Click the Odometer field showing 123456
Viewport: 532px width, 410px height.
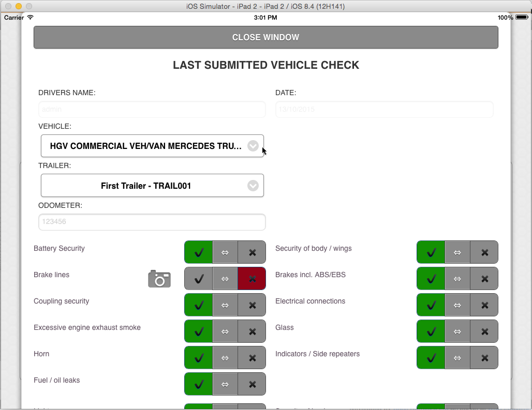152,222
